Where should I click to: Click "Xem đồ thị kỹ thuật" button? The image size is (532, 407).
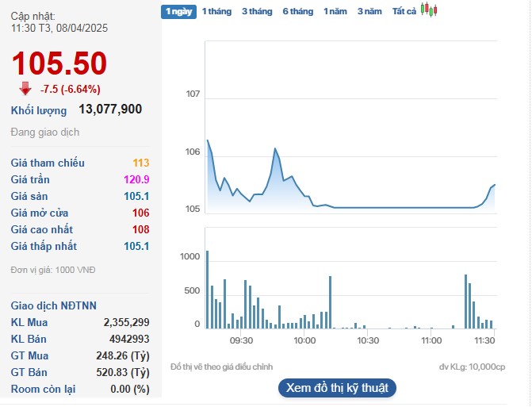click(337, 388)
